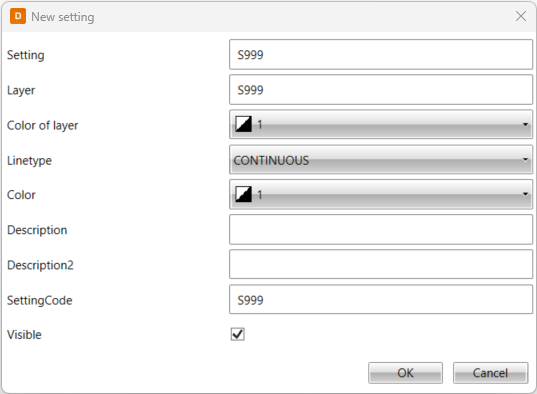Click the empty Description2 field
The image size is (537, 394).
point(381,264)
